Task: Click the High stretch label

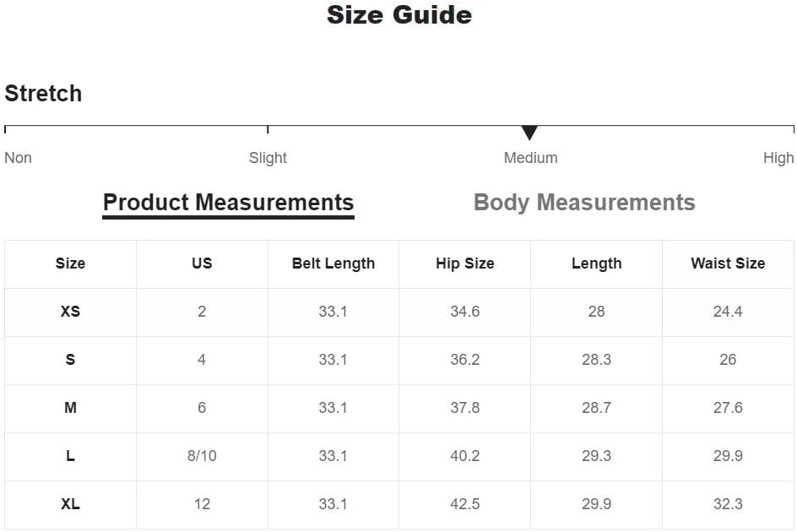Action: [x=778, y=158]
